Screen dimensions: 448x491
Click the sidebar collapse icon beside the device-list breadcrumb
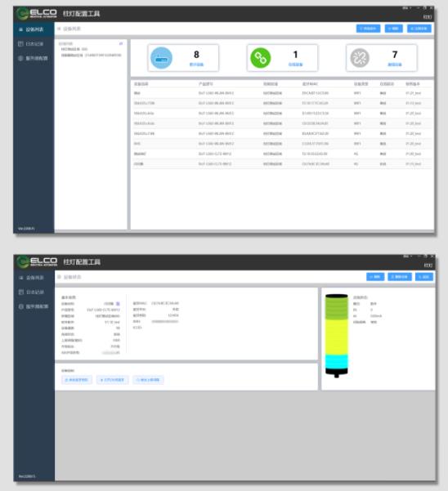point(59,29)
